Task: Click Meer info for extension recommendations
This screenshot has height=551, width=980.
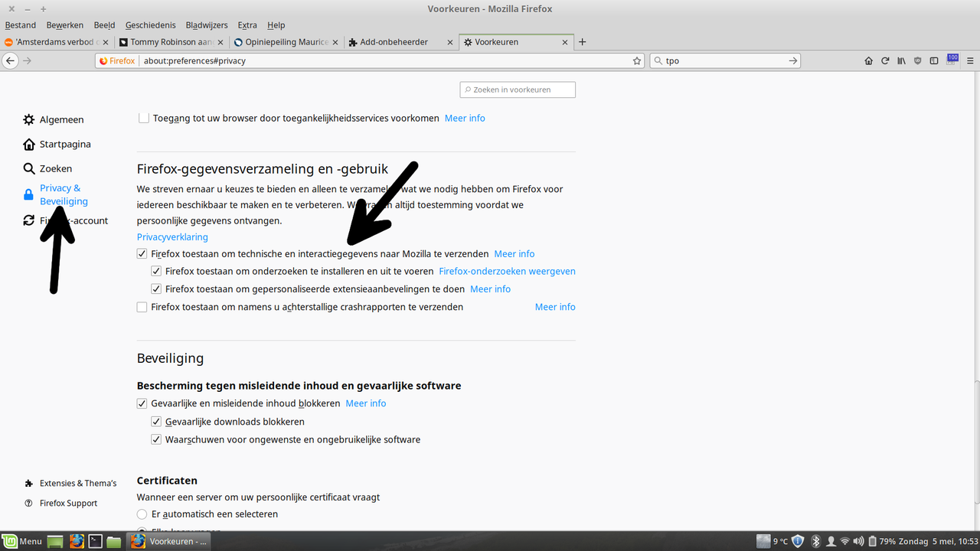Action: [490, 289]
